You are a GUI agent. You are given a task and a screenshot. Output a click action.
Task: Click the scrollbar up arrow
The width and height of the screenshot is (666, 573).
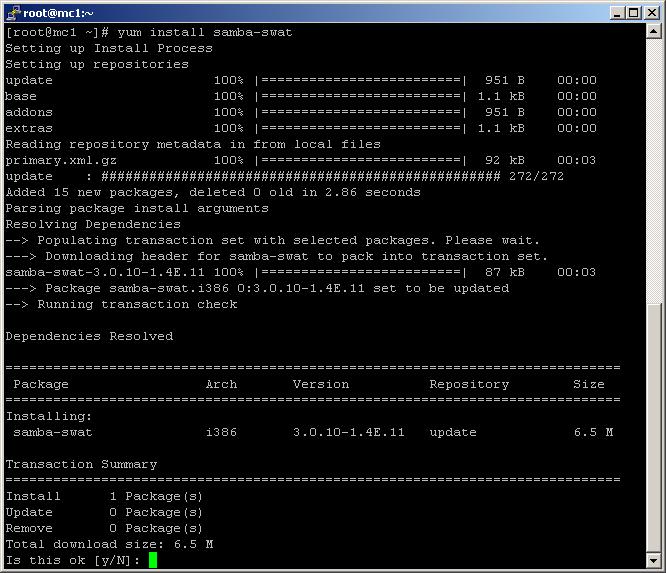point(653,31)
